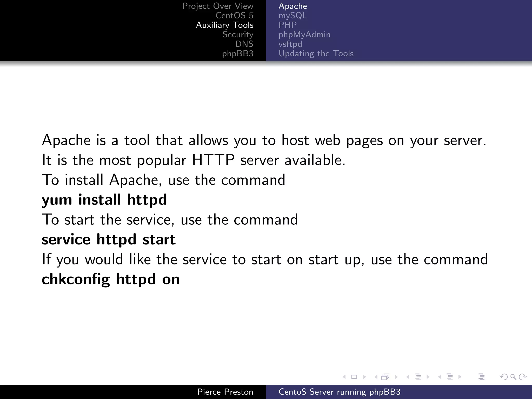Go to the Security section
Viewport: 532px width, 399px height.
pyautogui.click(x=238, y=35)
